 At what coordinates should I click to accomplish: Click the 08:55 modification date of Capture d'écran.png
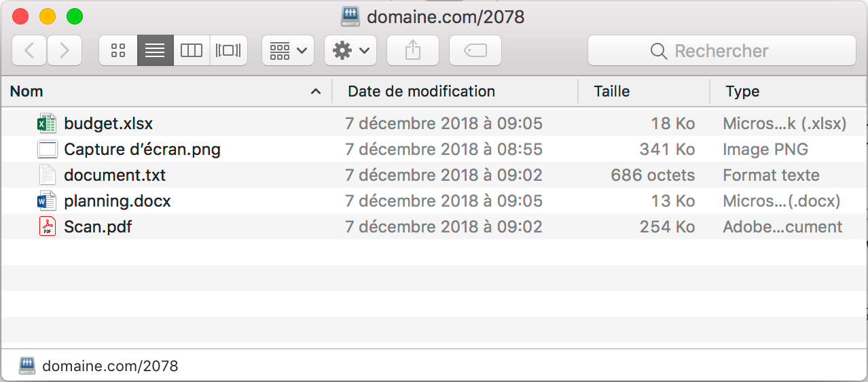(444, 150)
